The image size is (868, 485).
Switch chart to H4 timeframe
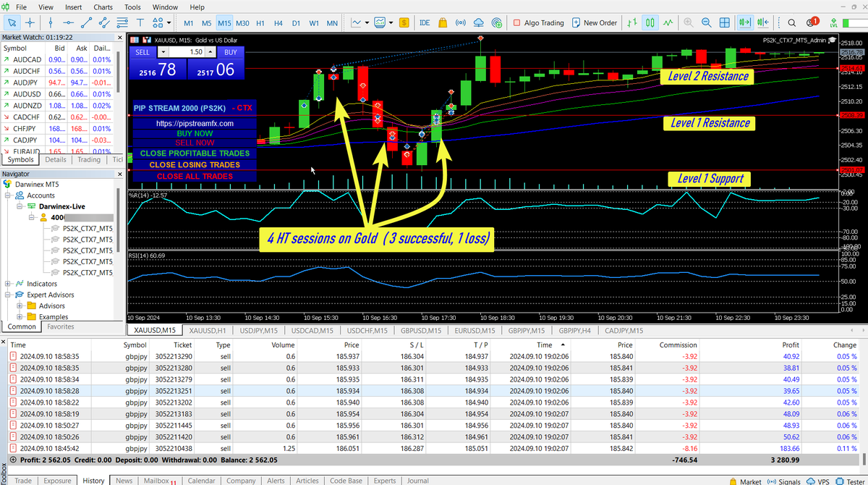(278, 22)
